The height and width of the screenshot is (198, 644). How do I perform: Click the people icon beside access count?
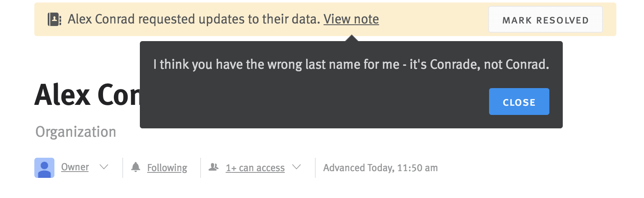(214, 167)
